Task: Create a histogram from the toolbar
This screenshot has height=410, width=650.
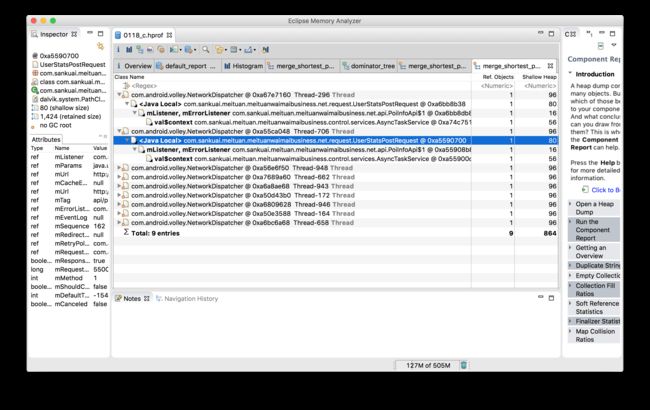Action: 129,50
